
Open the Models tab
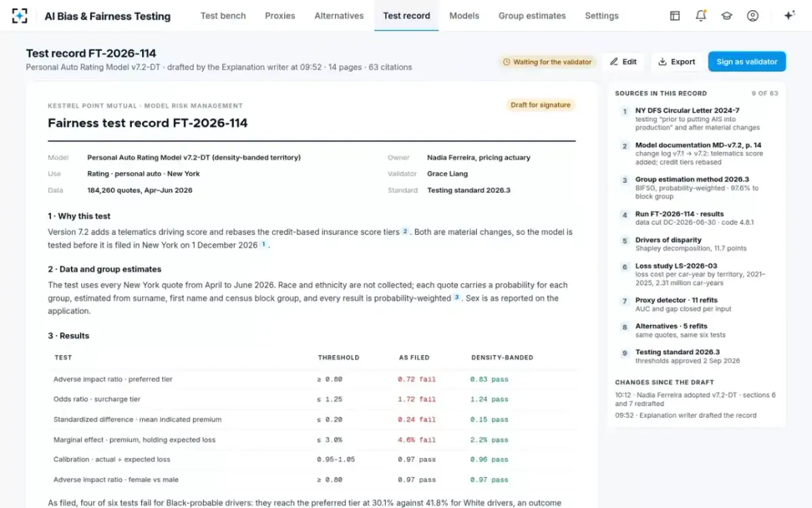[464, 16]
